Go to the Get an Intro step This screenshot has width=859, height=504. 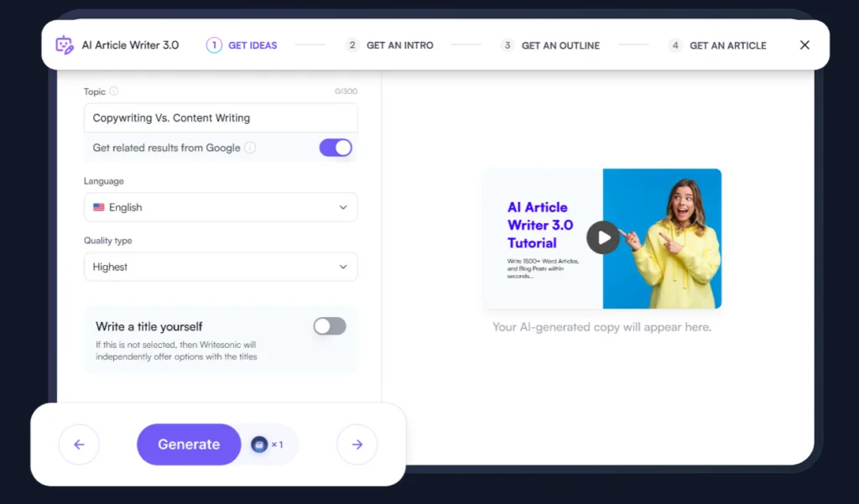(x=389, y=45)
